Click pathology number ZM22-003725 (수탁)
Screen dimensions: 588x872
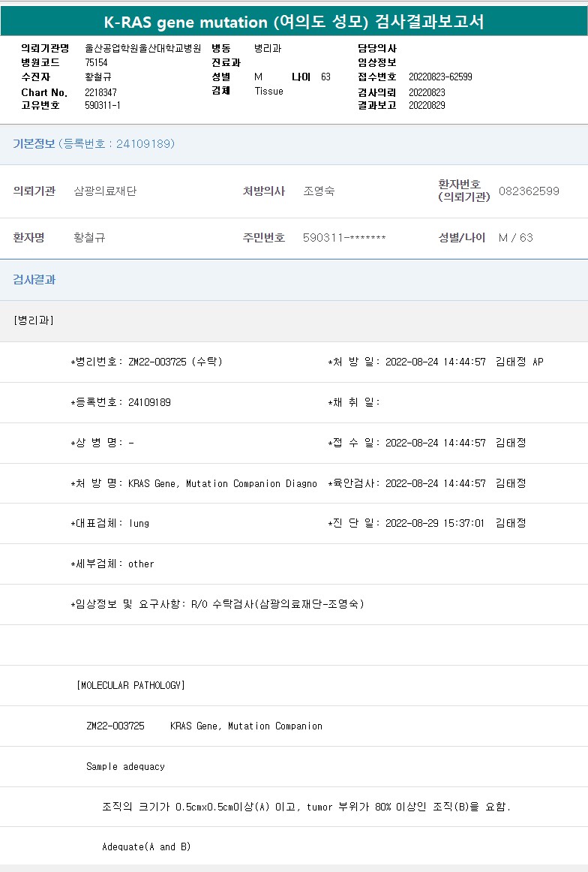[x=175, y=362]
